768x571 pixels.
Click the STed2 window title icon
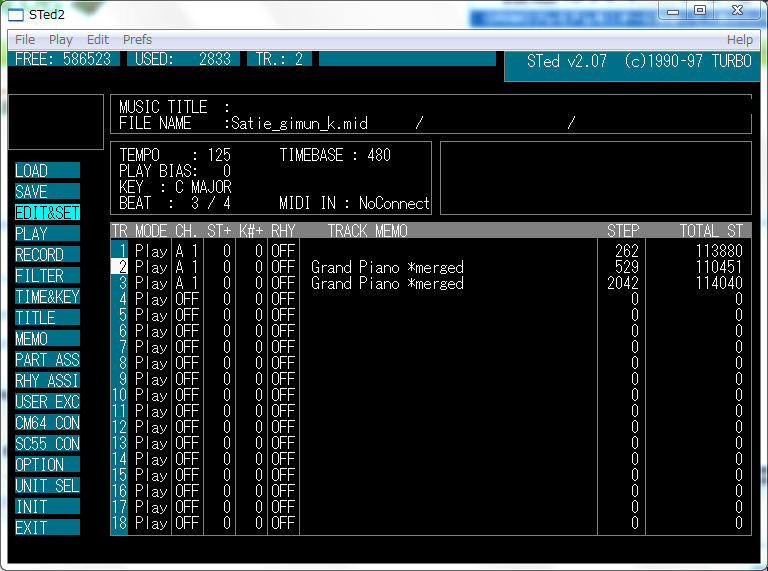16,14
